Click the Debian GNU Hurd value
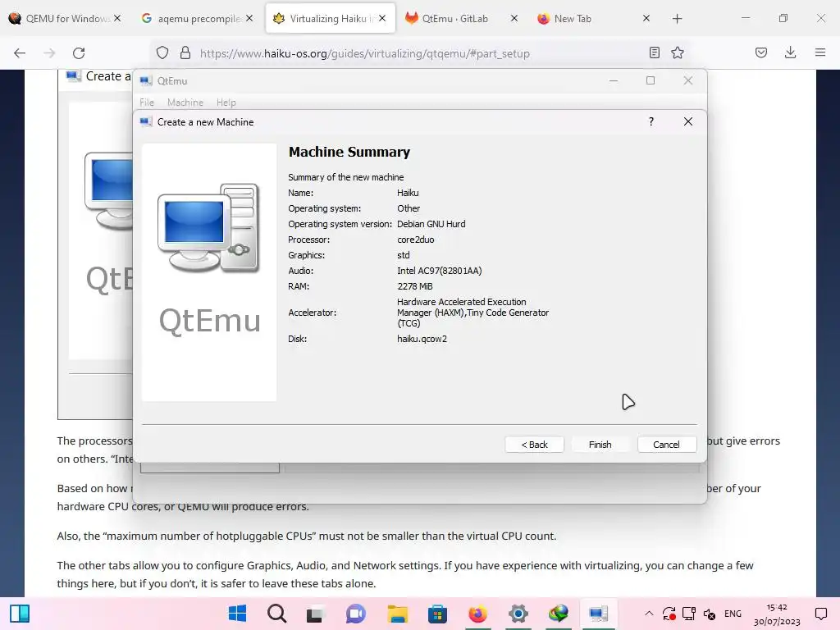The image size is (840, 630). [x=431, y=224]
